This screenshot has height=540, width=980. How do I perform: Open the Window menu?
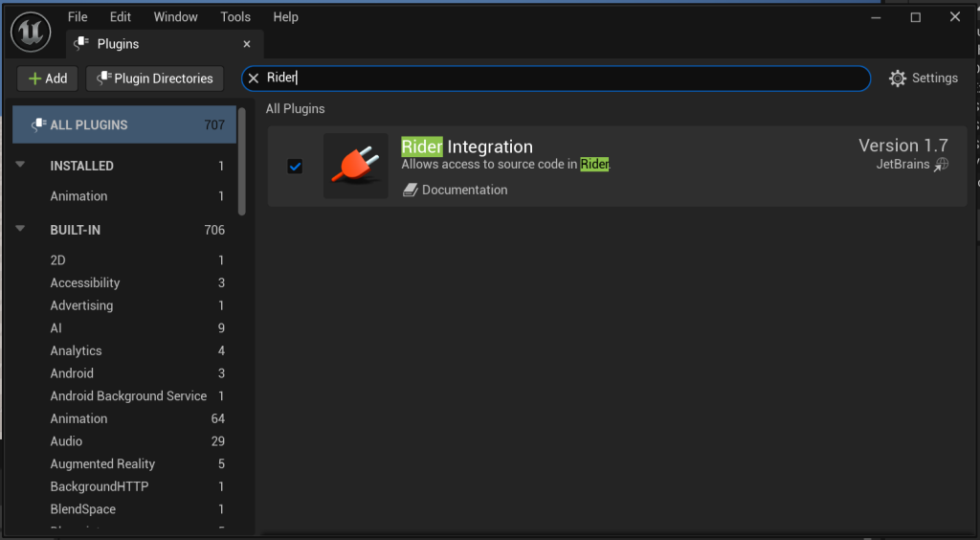pos(176,17)
